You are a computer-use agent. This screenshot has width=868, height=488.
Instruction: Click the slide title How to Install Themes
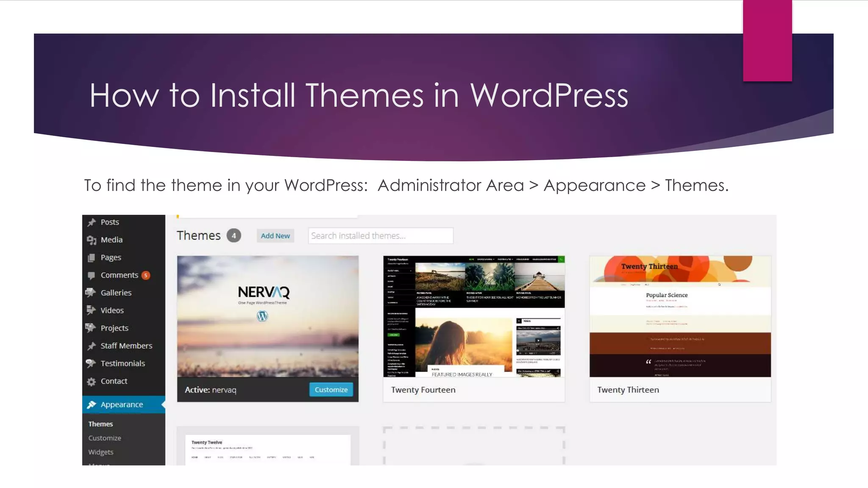click(359, 95)
